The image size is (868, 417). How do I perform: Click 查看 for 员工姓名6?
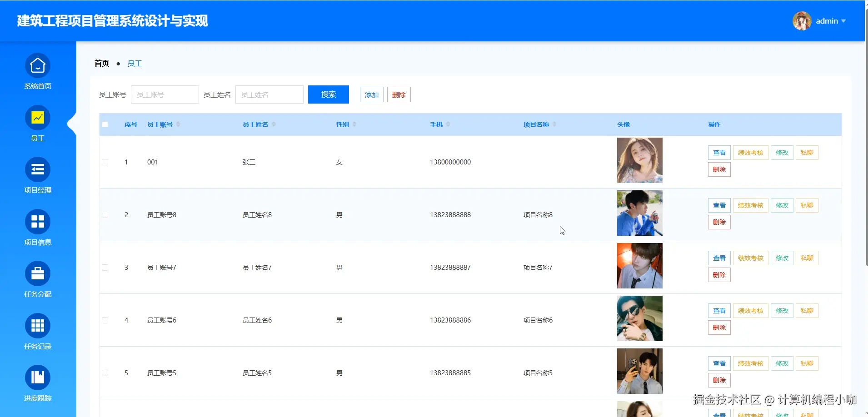pos(719,311)
